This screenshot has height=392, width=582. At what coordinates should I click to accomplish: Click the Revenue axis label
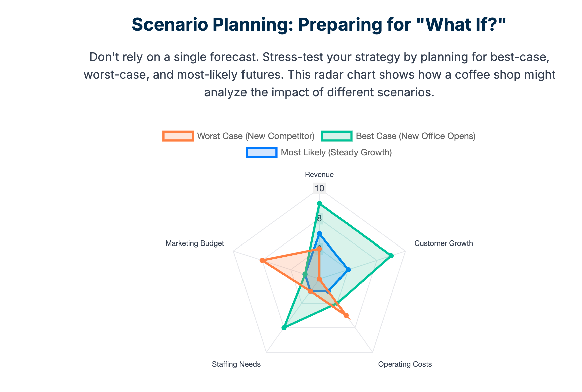(319, 175)
